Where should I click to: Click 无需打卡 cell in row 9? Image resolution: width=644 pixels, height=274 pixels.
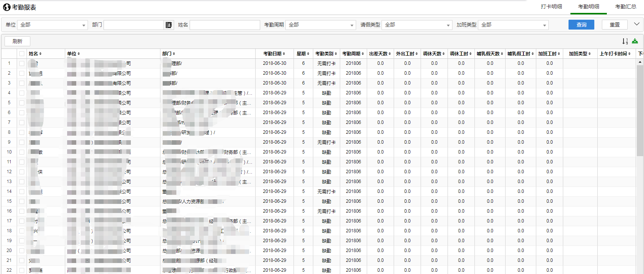tap(326, 142)
